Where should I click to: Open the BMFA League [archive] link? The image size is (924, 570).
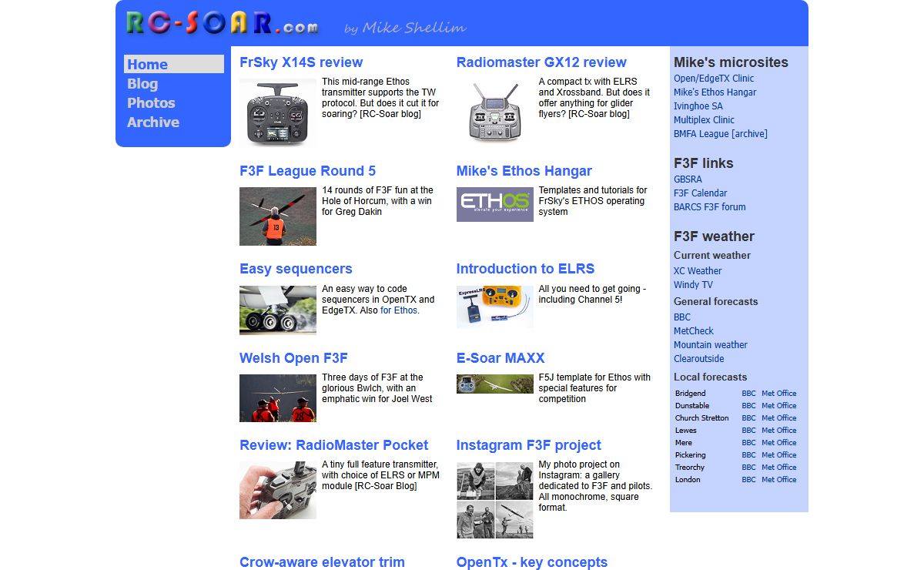[x=721, y=134]
